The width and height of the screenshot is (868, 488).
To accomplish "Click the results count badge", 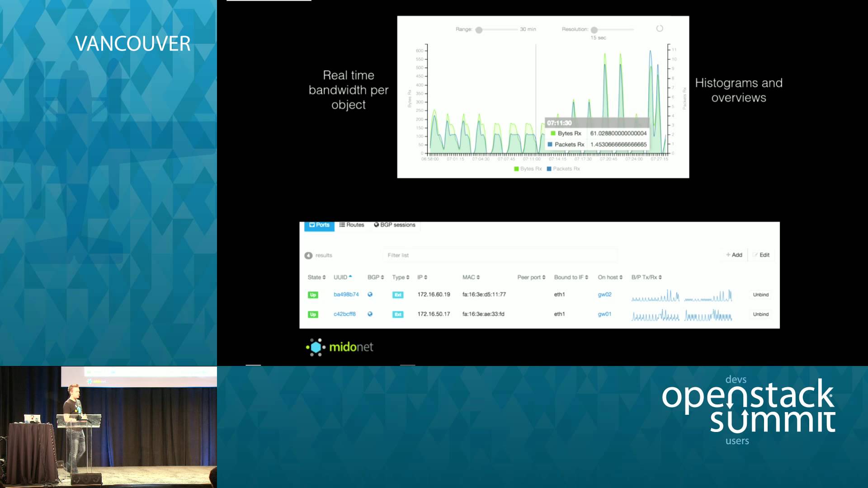I will 308,255.
